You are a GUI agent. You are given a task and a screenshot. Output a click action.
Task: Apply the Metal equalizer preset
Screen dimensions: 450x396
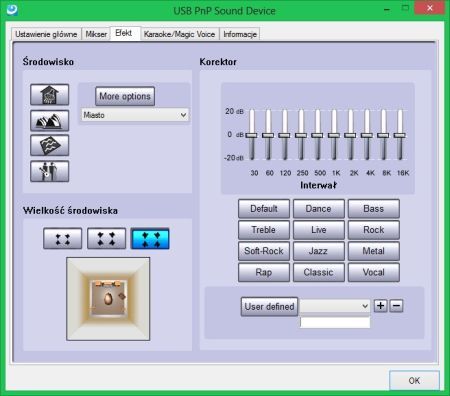374,251
